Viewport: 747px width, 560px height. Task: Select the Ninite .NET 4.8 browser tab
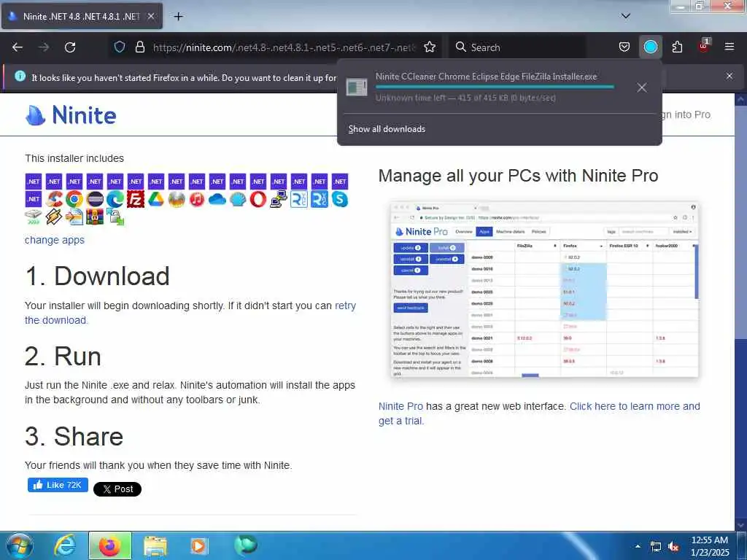coord(82,16)
